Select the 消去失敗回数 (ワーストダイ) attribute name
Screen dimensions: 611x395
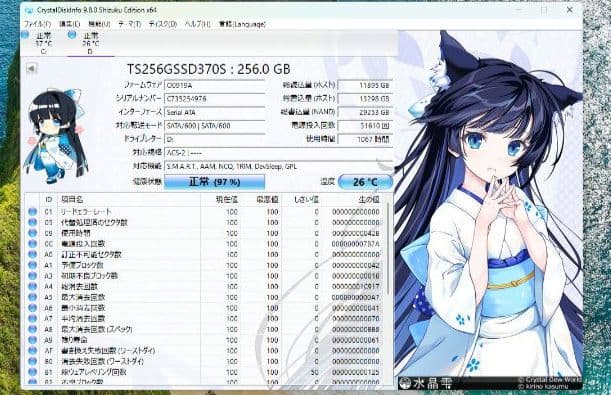(102, 361)
